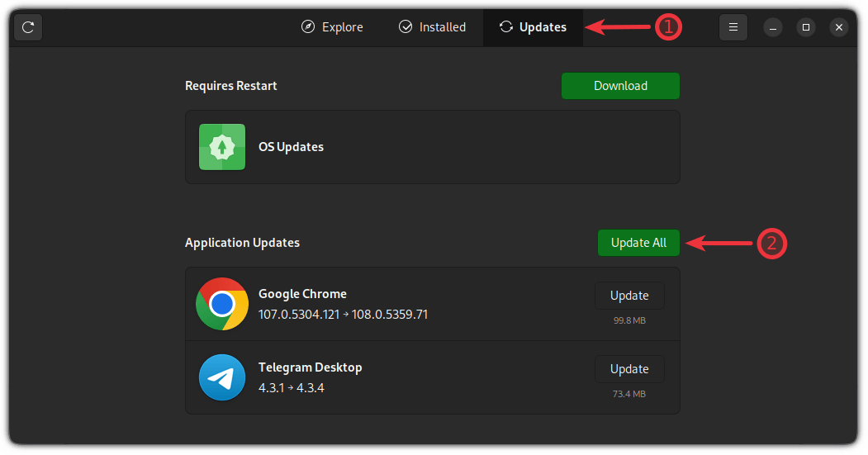Update Google Chrome only
The width and height of the screenshot is (868, 455).
click(x=629, y=296)
